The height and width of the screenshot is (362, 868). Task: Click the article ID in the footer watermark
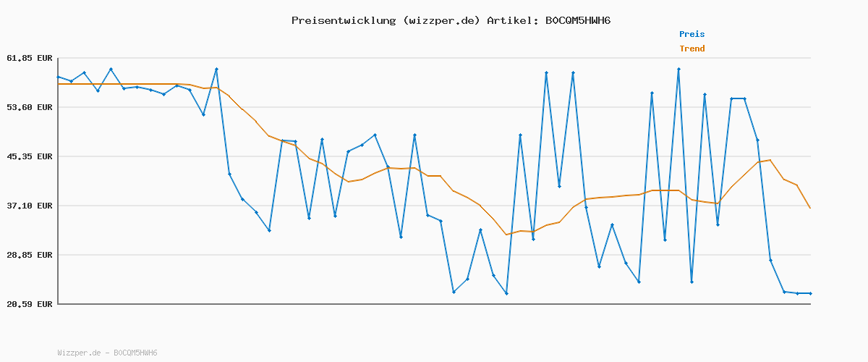click(135, 353)
